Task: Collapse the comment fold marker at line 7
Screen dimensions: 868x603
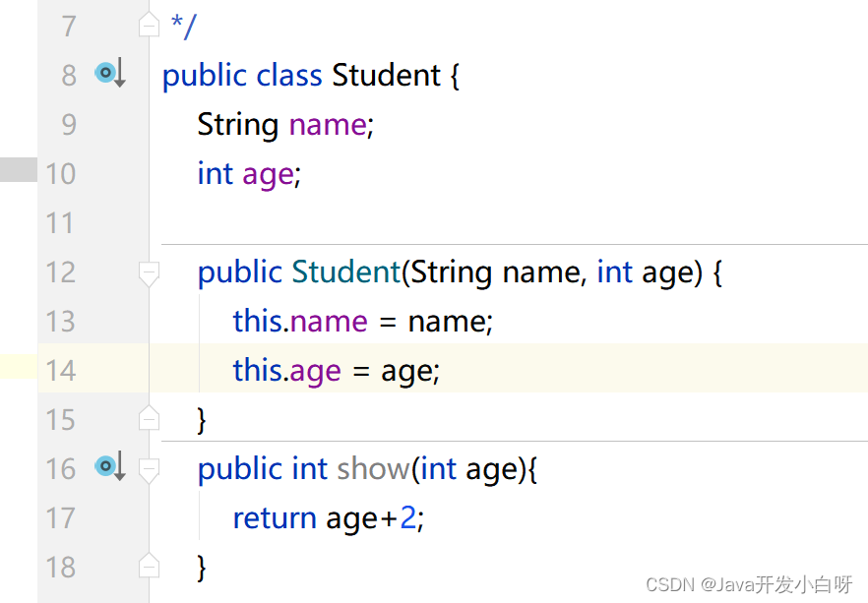Action: coord(149,25)
